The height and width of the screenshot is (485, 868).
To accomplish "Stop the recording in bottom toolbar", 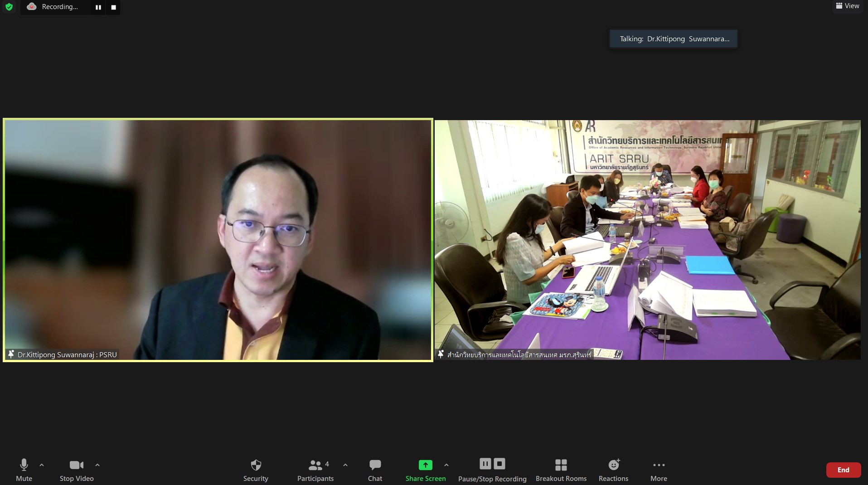I will coord(499,464).
